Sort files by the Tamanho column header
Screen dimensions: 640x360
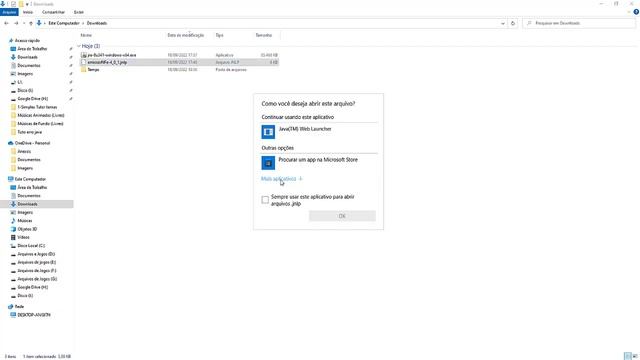[264, 35]
